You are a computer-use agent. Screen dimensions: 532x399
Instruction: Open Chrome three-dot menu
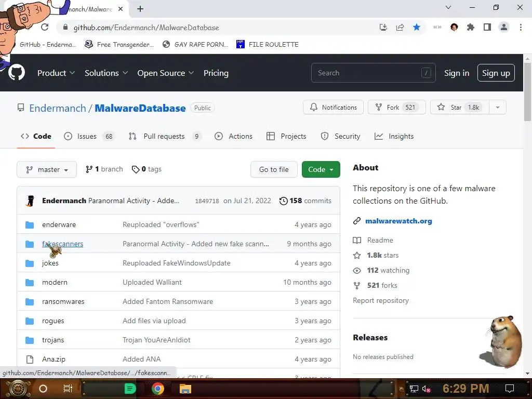pyautogui.click(x=521, y=27)
